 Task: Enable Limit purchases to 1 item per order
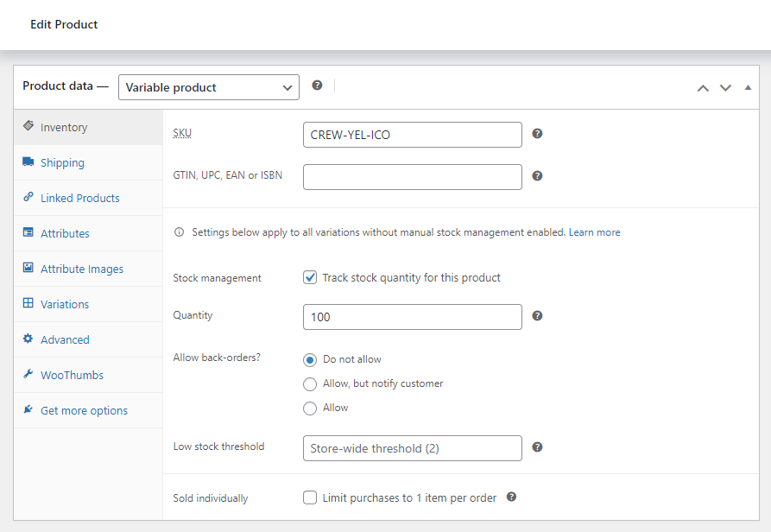[310, 497]
